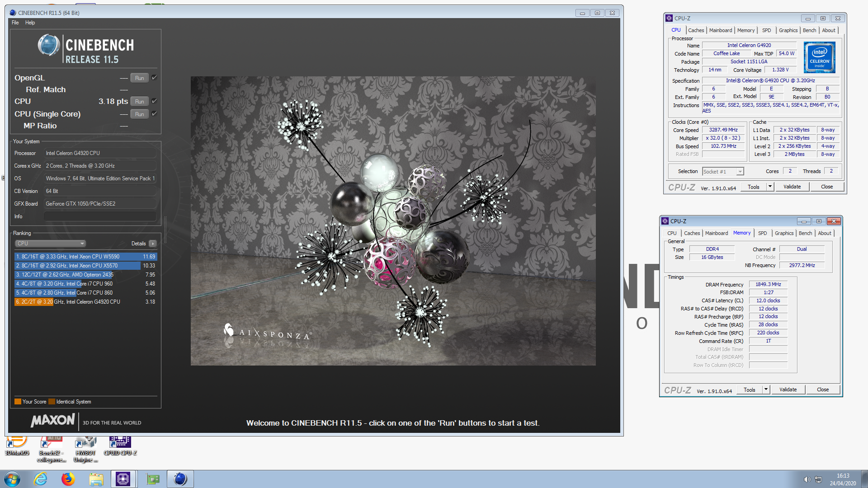The image size is (868, 488).
Task: Open the 3DMark05 desktop shortcut
Action: pos(17,446)
